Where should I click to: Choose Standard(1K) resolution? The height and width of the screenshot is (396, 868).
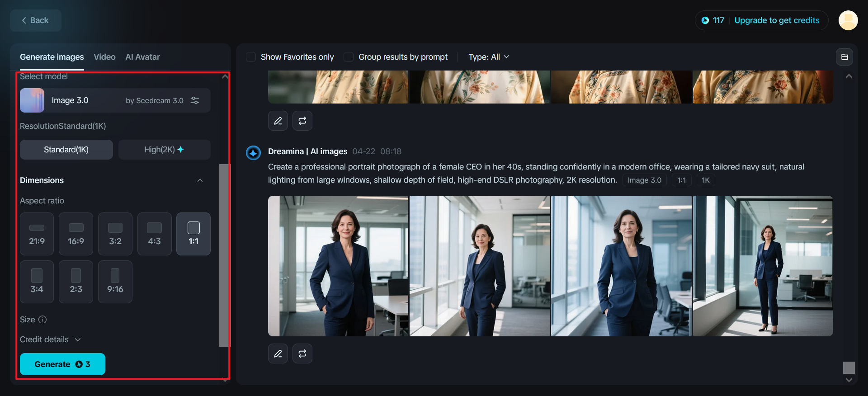[66, 150]
